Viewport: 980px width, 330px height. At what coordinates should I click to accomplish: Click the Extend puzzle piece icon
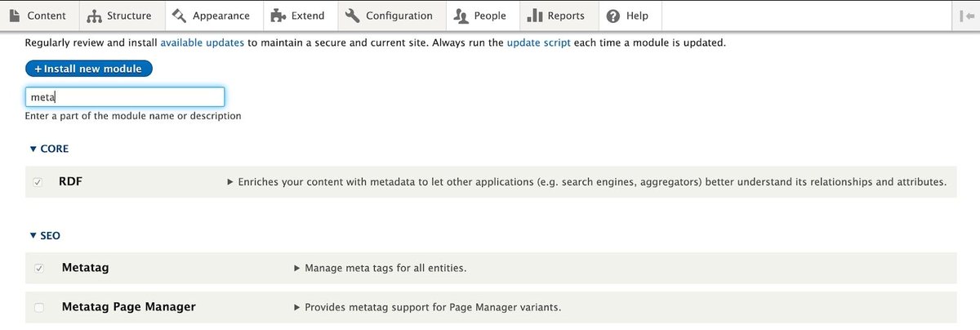point(278,16)
